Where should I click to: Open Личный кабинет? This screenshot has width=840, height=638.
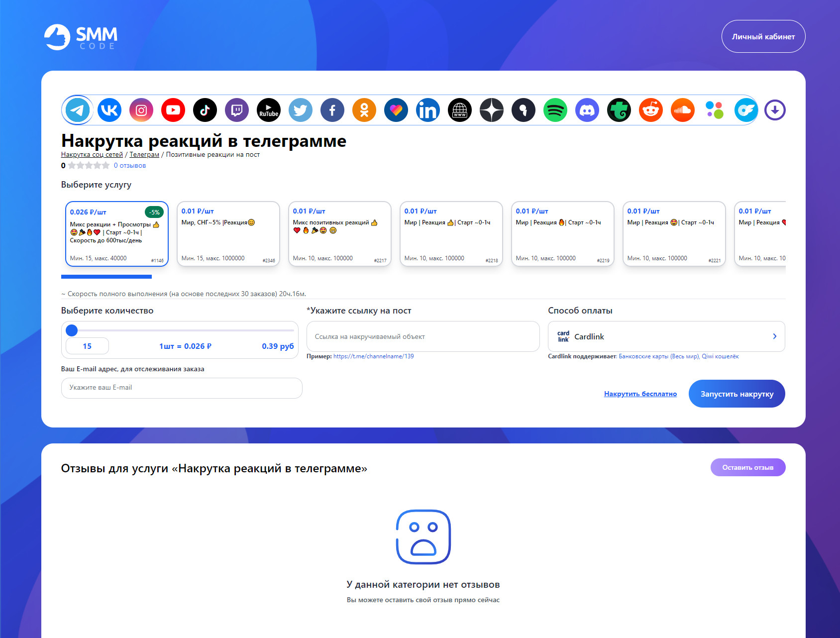click(763, 36)
